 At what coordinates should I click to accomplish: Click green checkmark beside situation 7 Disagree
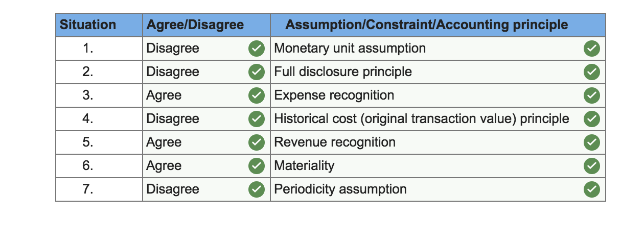click(x=256, y=189)
